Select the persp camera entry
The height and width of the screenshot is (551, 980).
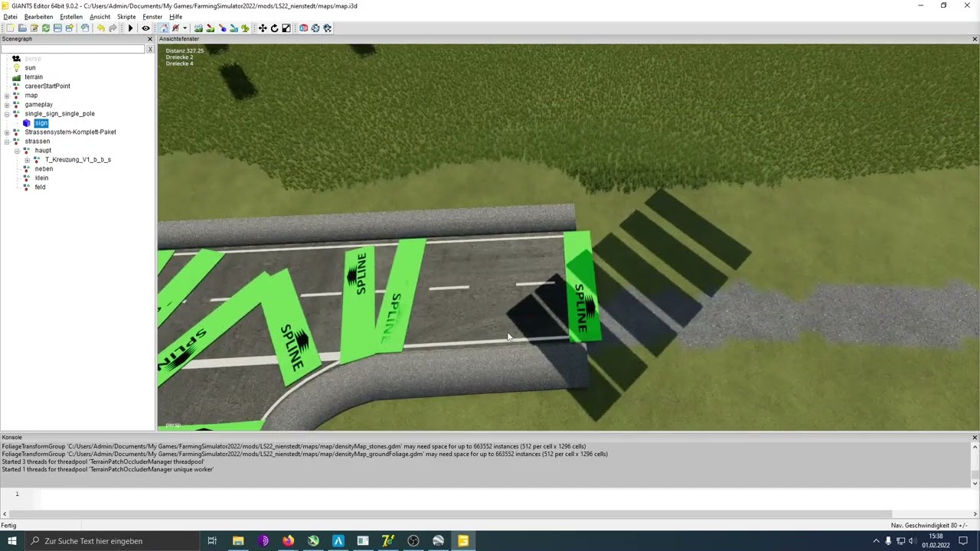point(33,59)
